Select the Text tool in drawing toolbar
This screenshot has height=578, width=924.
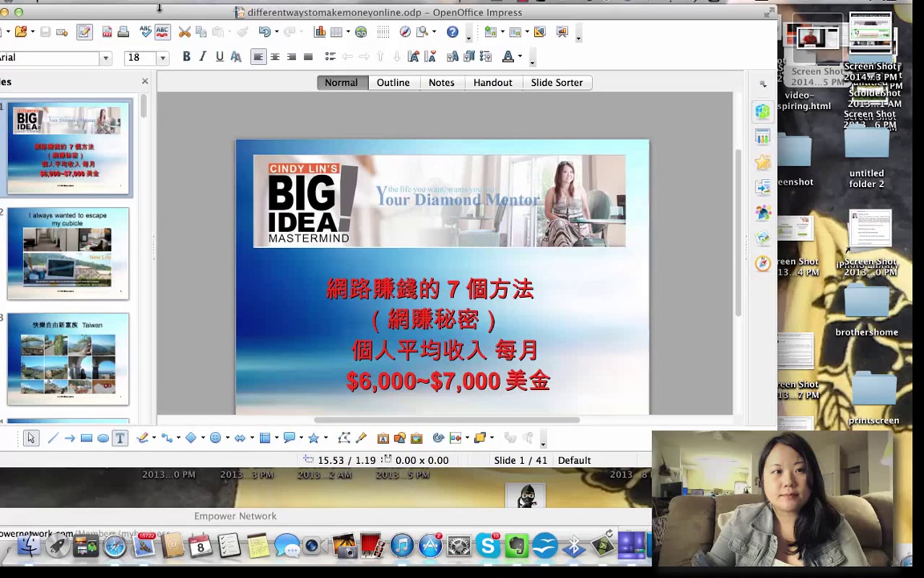(120, 438)
